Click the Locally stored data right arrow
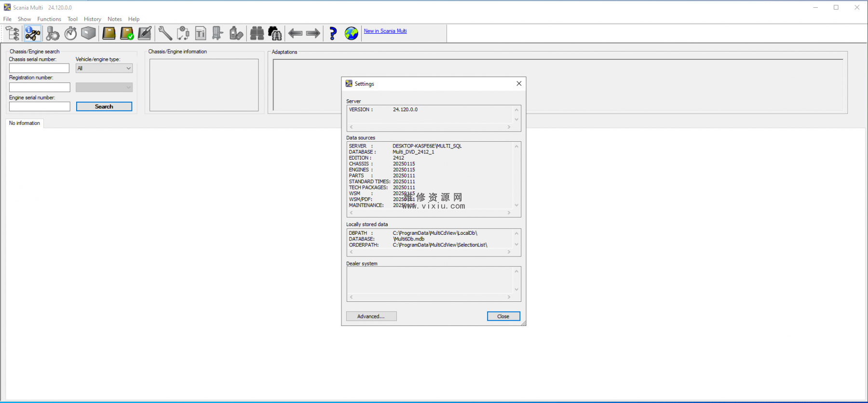This screenshot has height=403, width=868. pyautogui.click(x=509, y=252)
